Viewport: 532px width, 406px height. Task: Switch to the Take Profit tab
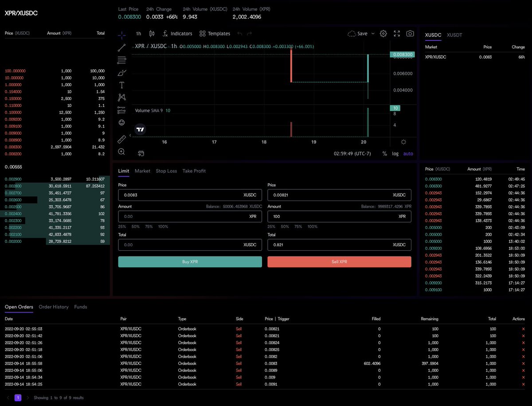194,171
